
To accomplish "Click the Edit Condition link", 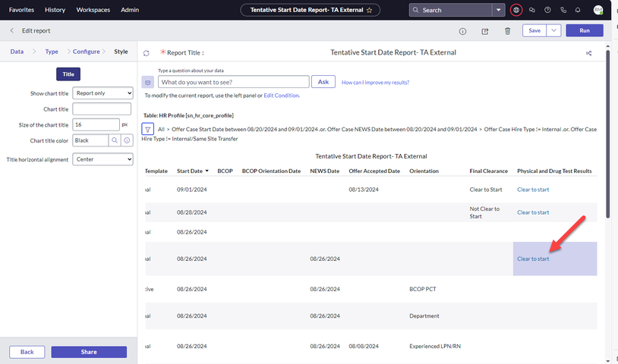I will pyautogui.click(x=281, y=96).
